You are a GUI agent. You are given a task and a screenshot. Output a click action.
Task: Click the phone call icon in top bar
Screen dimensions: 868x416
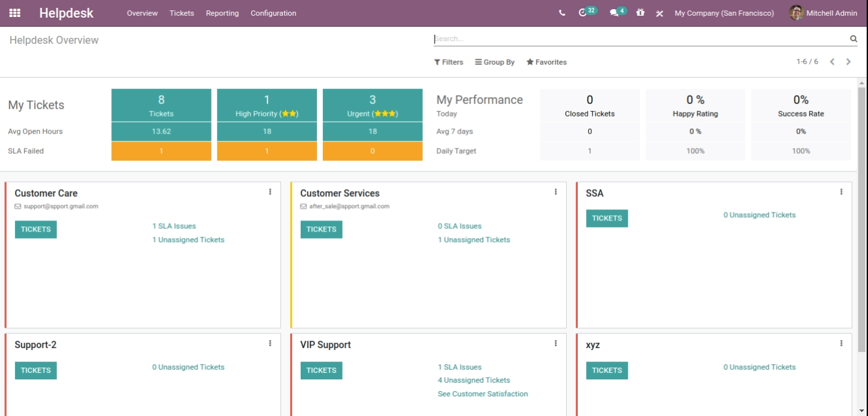click(562, 13)
